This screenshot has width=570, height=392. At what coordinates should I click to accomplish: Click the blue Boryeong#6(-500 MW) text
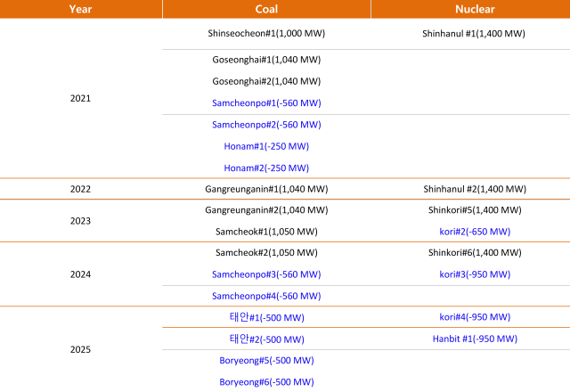point(266,382)
